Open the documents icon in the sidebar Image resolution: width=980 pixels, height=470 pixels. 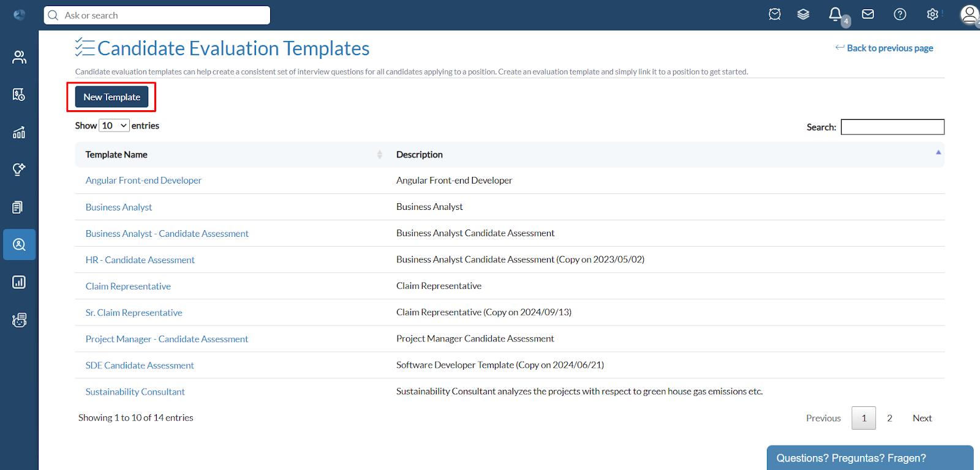pos(18,207)
